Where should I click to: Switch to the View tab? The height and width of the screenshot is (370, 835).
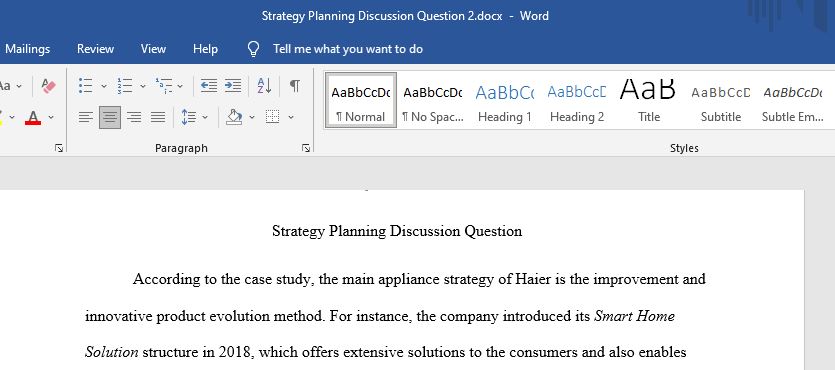click(x=153, y=49)
